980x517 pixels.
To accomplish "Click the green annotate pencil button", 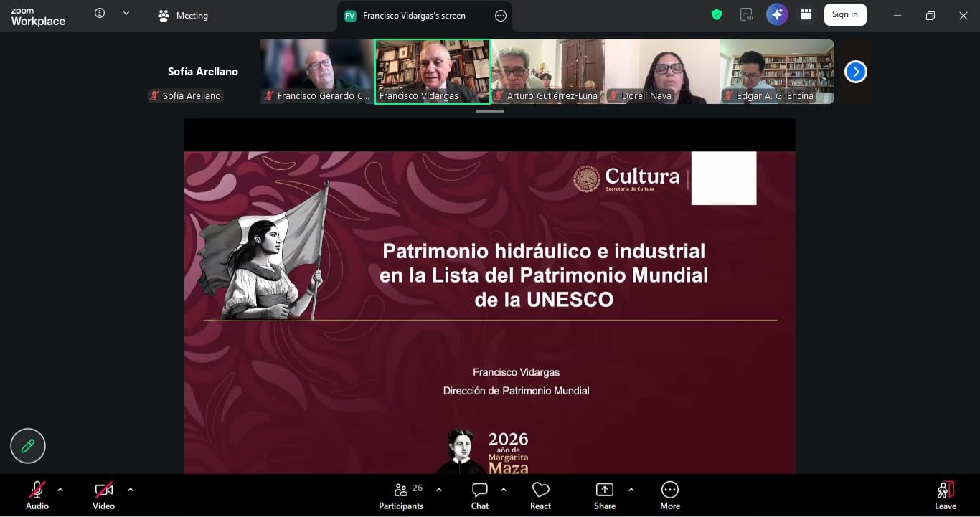I will point(28,446).
